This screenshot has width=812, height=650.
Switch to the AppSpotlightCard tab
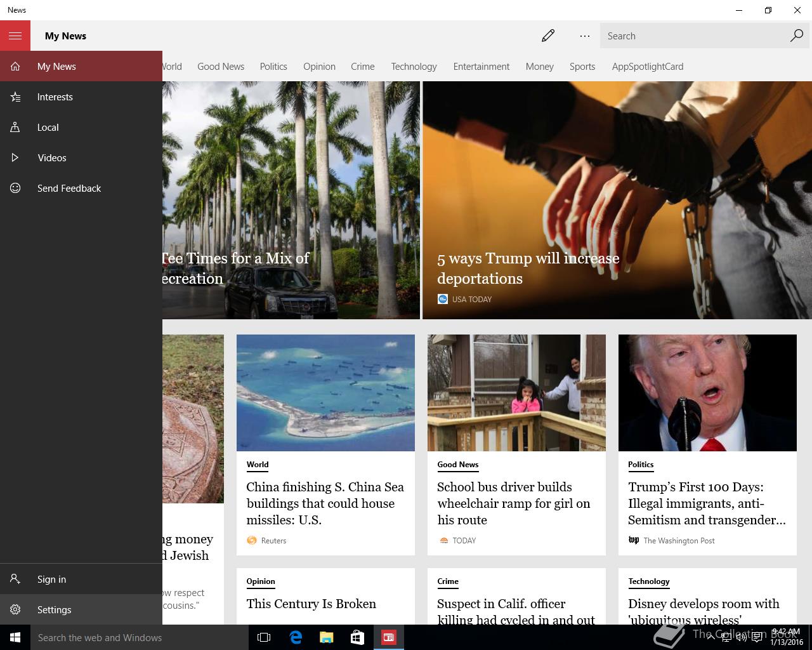point(648,66)
